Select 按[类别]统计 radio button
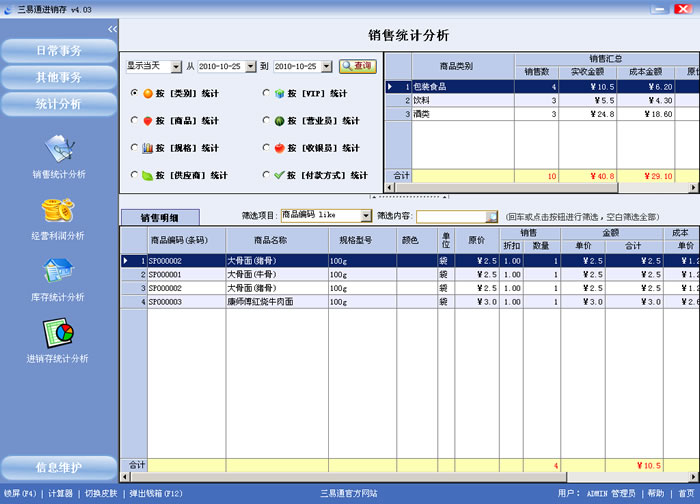Image resolution: width=700 pixels, height=504 pixels. pyautogui.click(x=134, y=93)
